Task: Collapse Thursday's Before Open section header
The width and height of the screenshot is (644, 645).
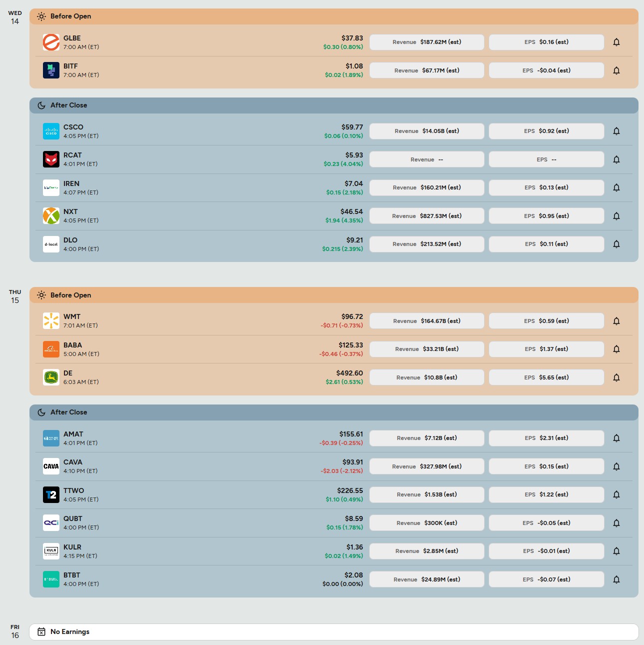Action: (x=334, y=295)
